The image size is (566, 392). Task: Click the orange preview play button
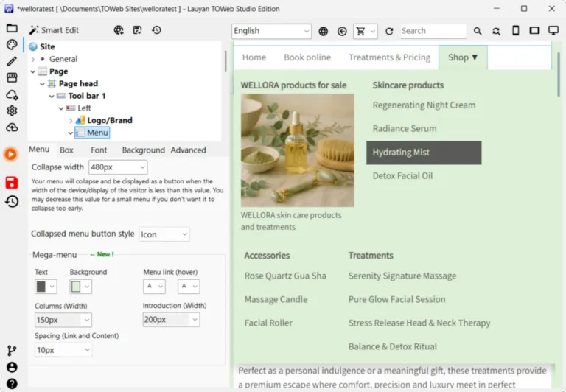(11, 155)
